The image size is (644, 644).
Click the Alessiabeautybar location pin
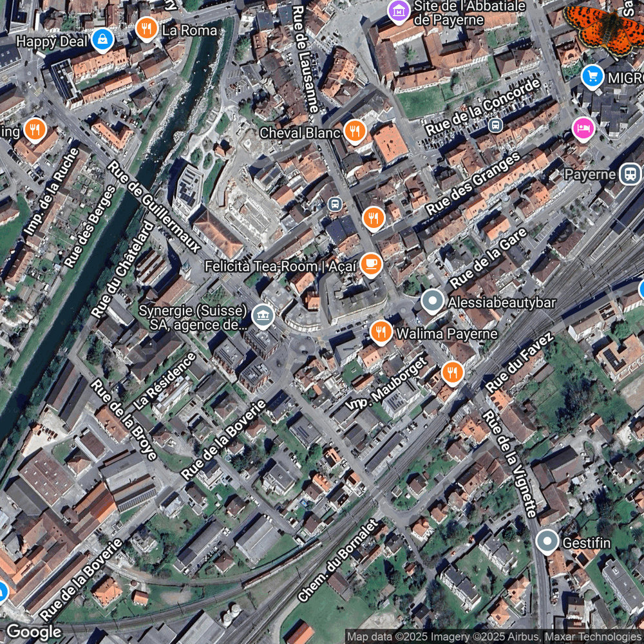[x=433, y=301]
